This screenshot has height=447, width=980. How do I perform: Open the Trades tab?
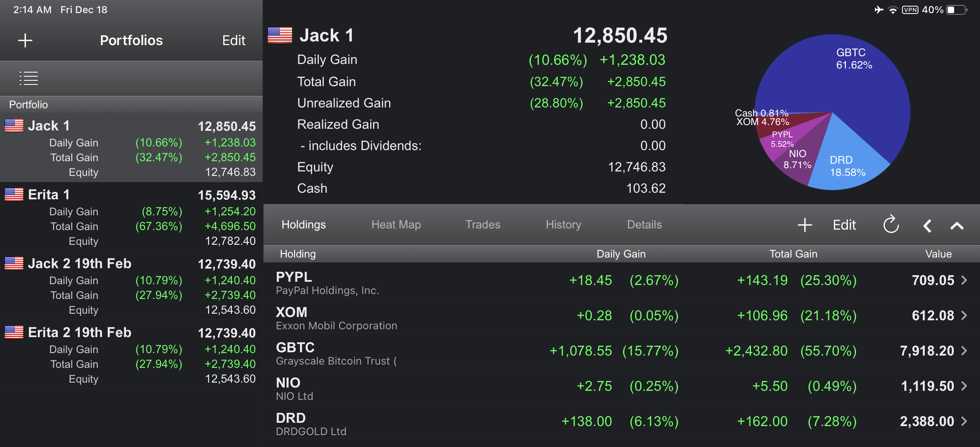[483, 225]
